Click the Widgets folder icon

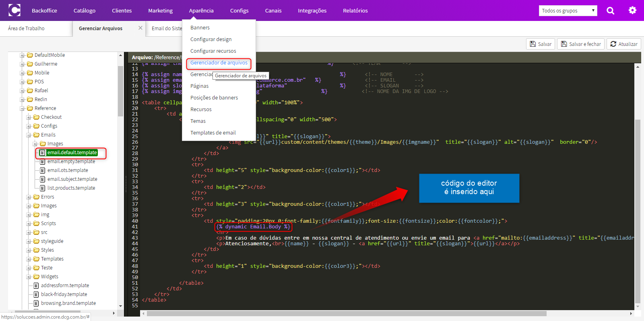[x=36, y=277]
